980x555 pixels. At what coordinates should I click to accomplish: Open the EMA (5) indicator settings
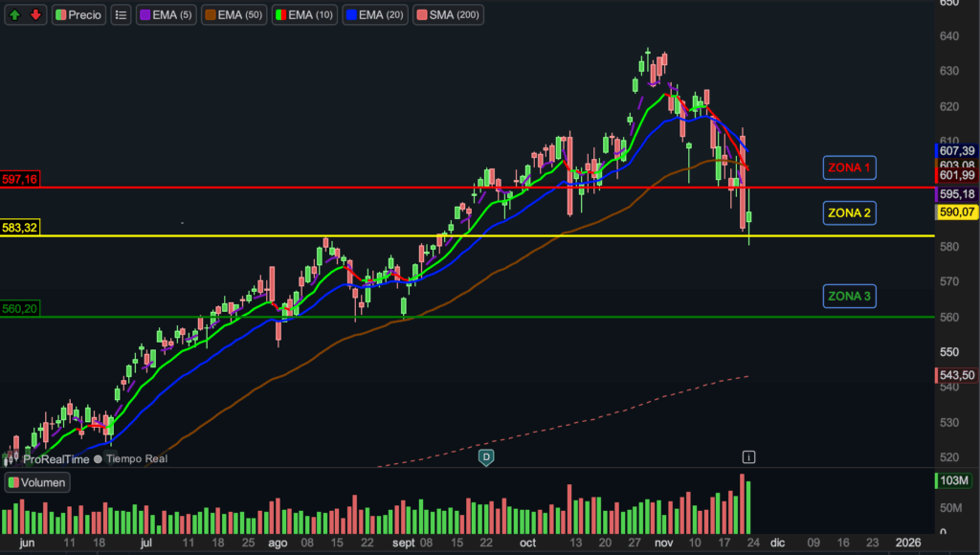coord(165,14)
